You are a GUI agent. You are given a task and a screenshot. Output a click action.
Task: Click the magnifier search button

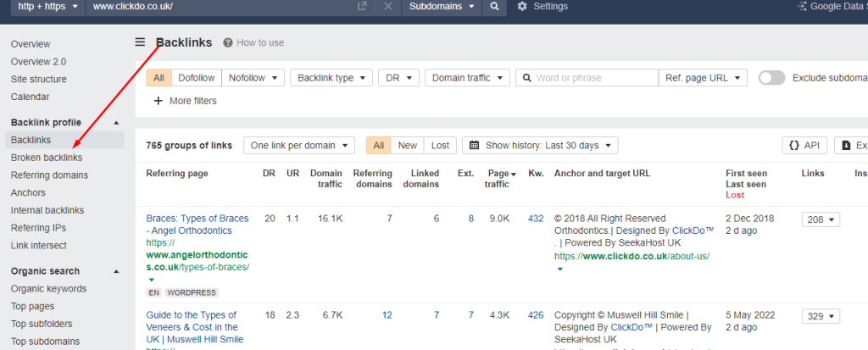494,7
